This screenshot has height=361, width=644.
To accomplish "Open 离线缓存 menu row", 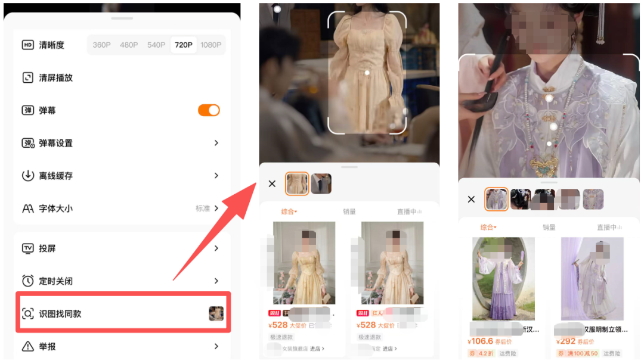I will 122,176.
